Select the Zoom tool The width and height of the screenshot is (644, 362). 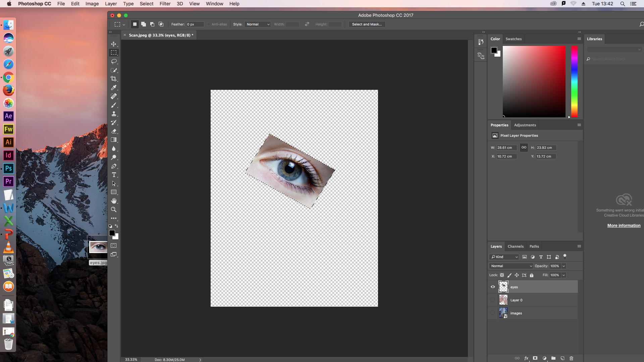(114, 210)
